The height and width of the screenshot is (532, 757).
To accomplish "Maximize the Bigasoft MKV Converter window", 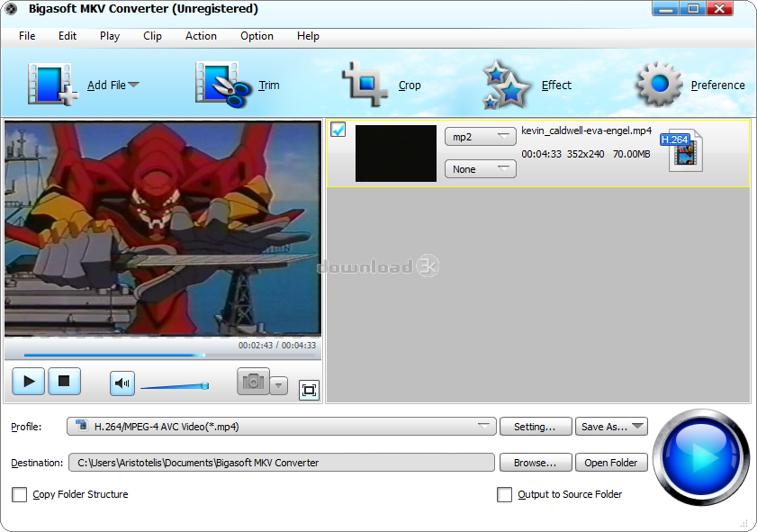I will click(x=693, y=9).
